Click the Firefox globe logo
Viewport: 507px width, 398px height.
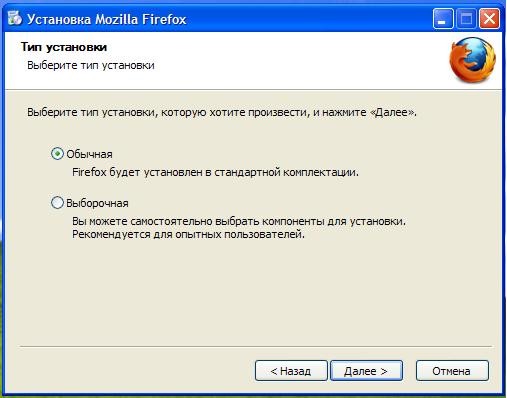click(472, 60)
